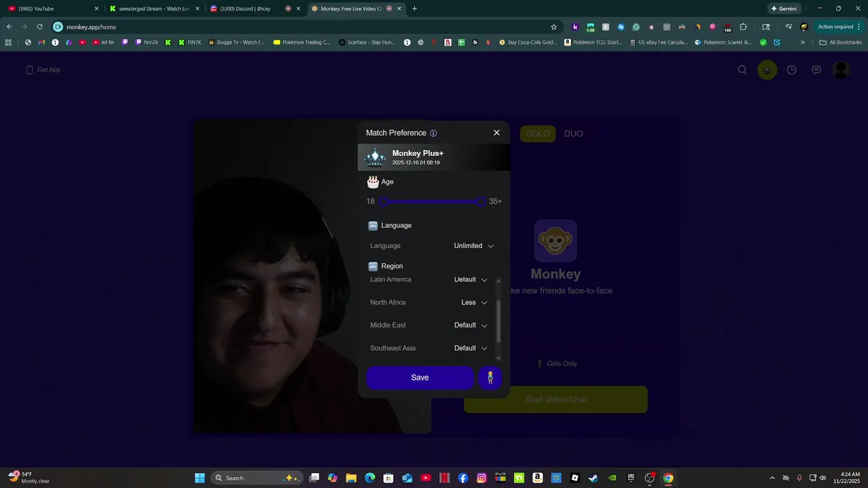This screenshot has width=868, height=488.
Task: Click the browser reload button
Action: pos(39,27)
